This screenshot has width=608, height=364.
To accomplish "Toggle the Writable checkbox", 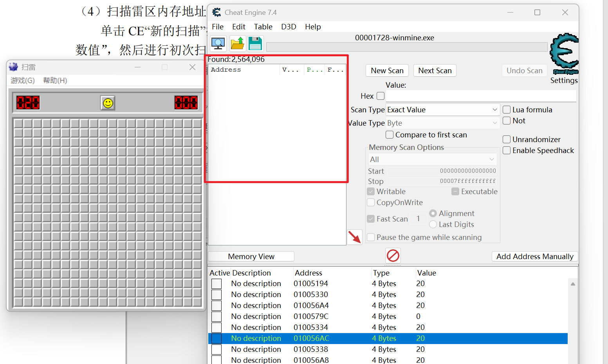I will coord(371,191).
